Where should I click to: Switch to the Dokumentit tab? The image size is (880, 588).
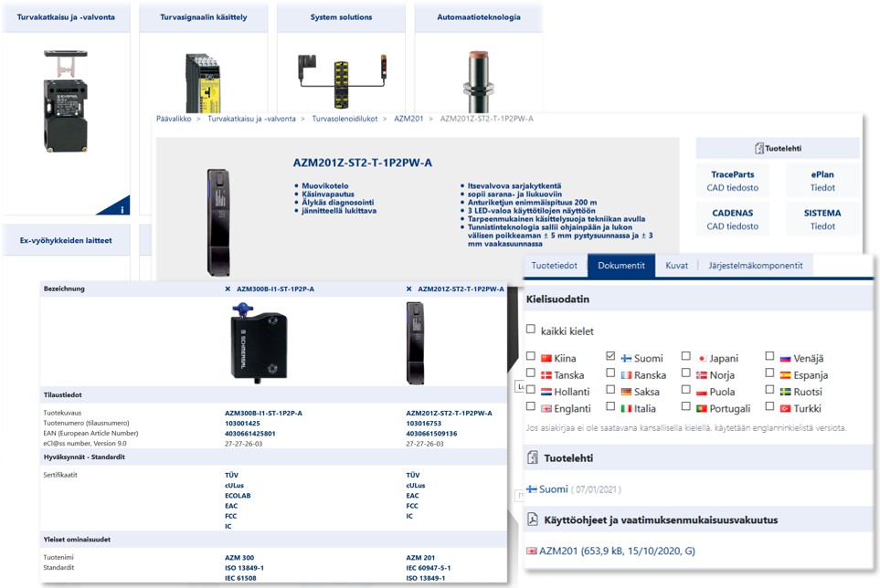[x=621, y=266]
